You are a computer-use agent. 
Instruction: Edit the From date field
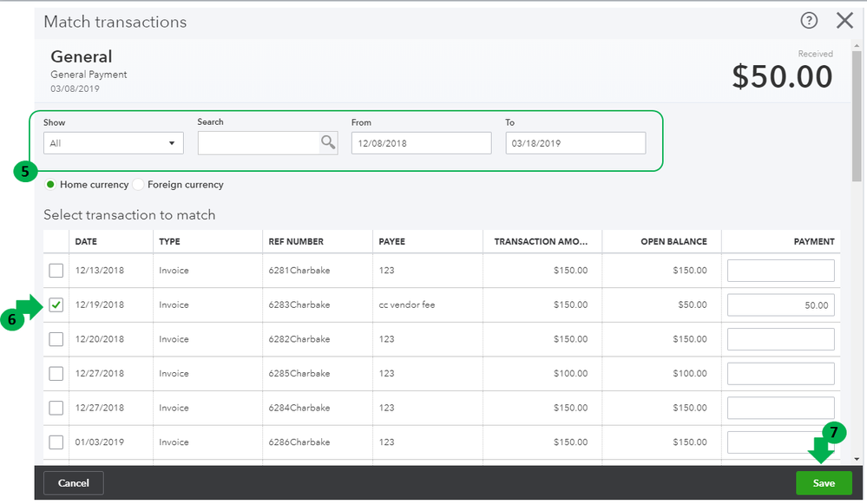421,143
